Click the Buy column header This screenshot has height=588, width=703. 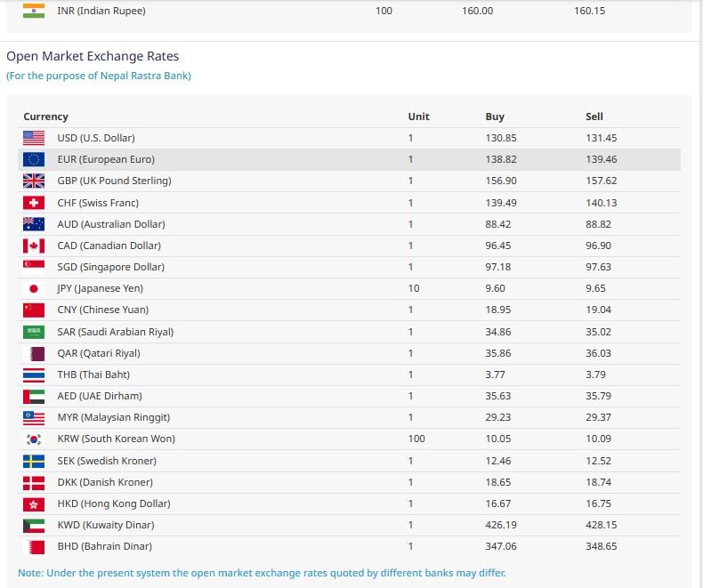click(495, 117)
